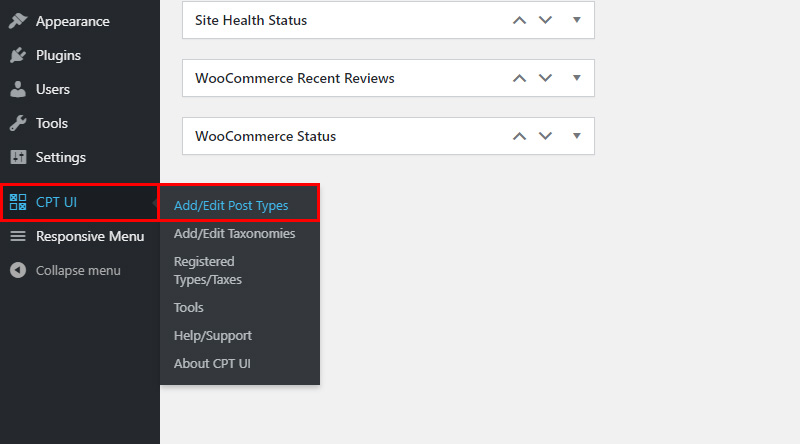
Task: Click the Collapse menu arrow icon
Action: (18, 270)
